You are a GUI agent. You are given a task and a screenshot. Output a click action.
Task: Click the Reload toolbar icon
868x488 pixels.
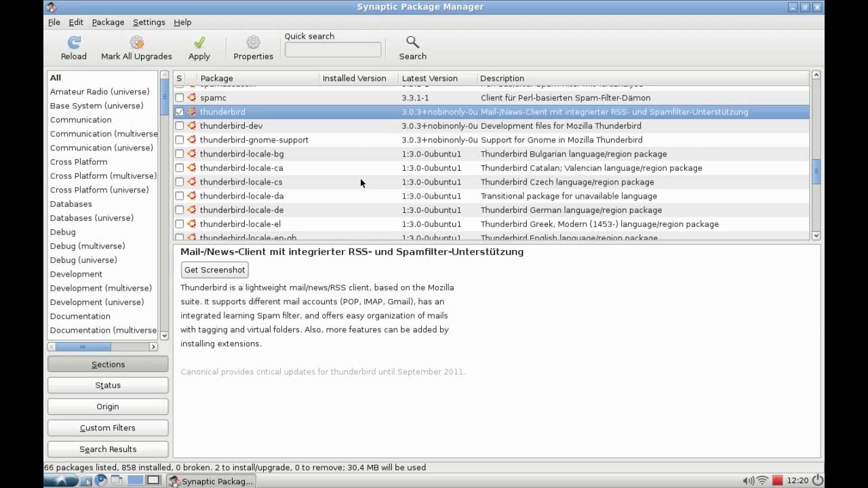74,43
